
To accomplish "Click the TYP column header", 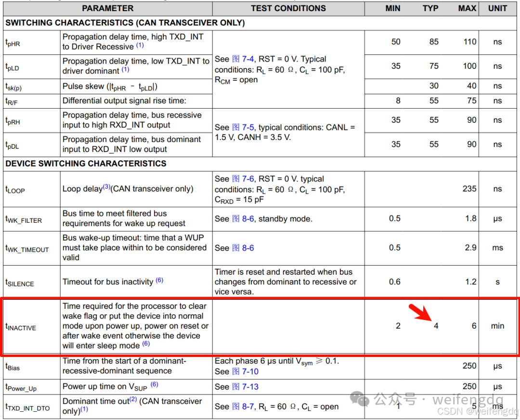I will [x=430, y=8].
